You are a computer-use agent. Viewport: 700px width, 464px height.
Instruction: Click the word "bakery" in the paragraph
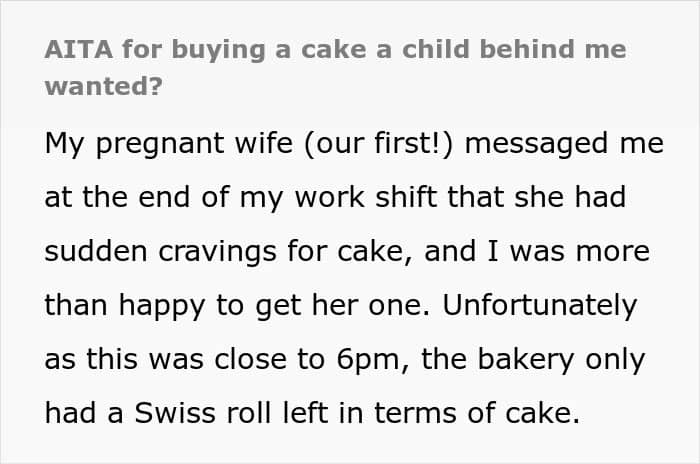point(526,361)
